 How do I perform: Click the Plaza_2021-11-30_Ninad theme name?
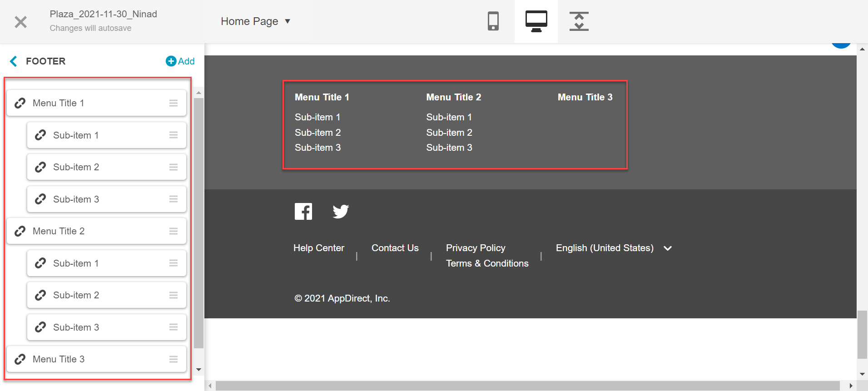[x=104, y=14]
